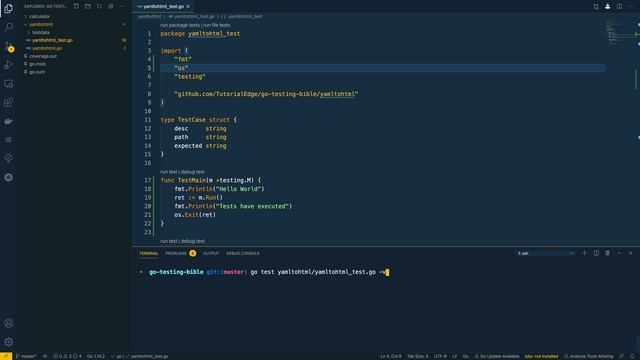Click 'run test' above func TestMain
640x360 pixels.
click(x=169, y=172)
